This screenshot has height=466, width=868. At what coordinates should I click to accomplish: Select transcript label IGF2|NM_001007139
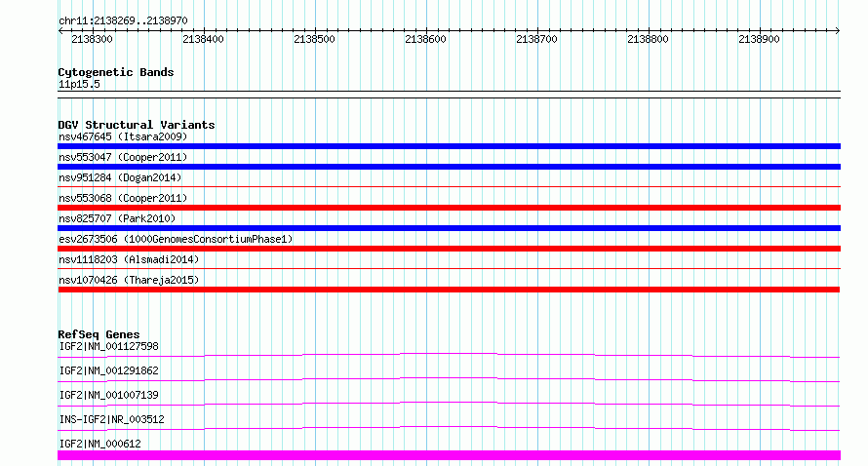pyautogui.click(x=108, y=395)
